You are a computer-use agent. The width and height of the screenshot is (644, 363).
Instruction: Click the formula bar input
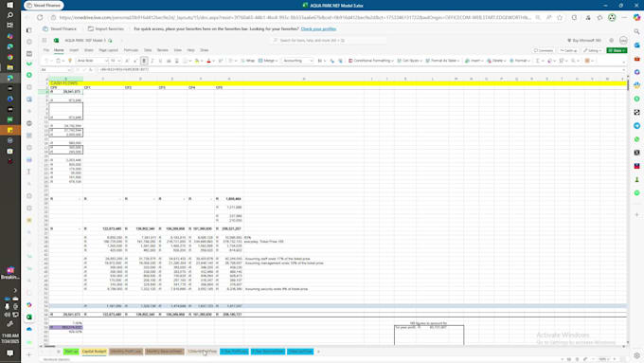[362, 69]
